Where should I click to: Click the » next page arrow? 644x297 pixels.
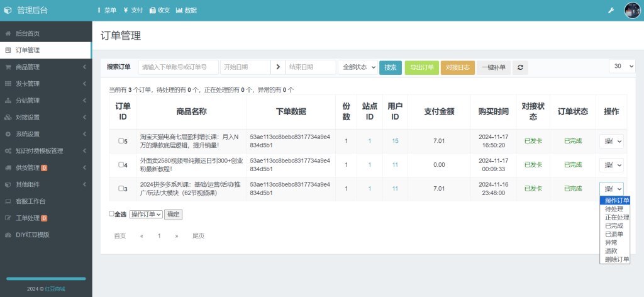[177, 236]
